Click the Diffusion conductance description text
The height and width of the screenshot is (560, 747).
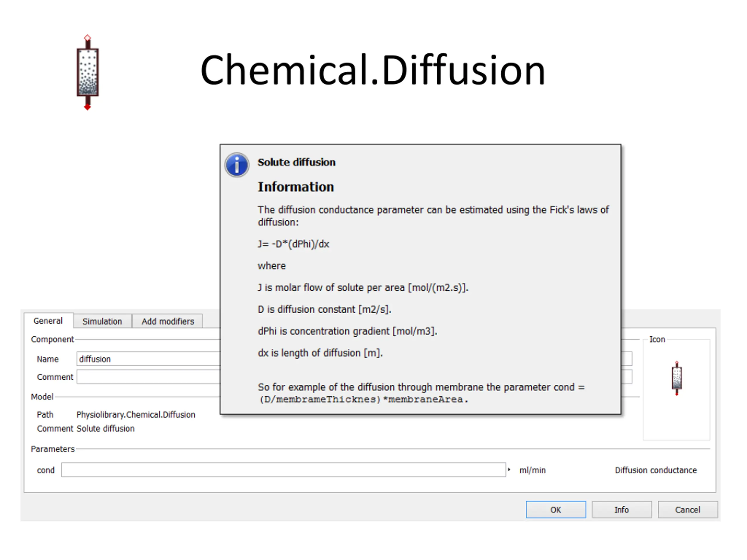click(x=656, y=470)
